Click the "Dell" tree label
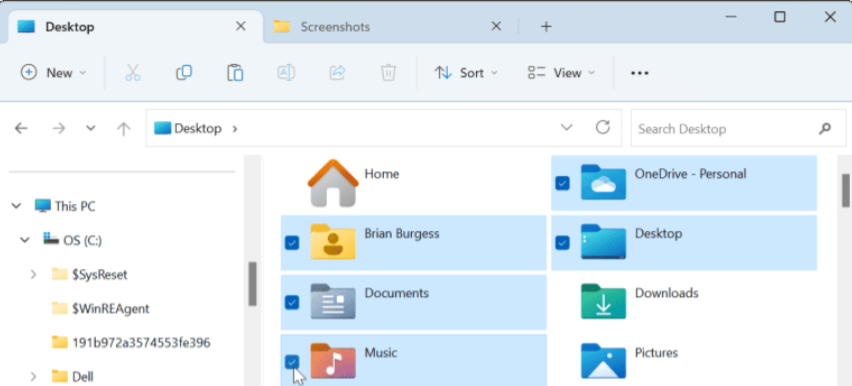Screen dimensions: 852x386 83,376
